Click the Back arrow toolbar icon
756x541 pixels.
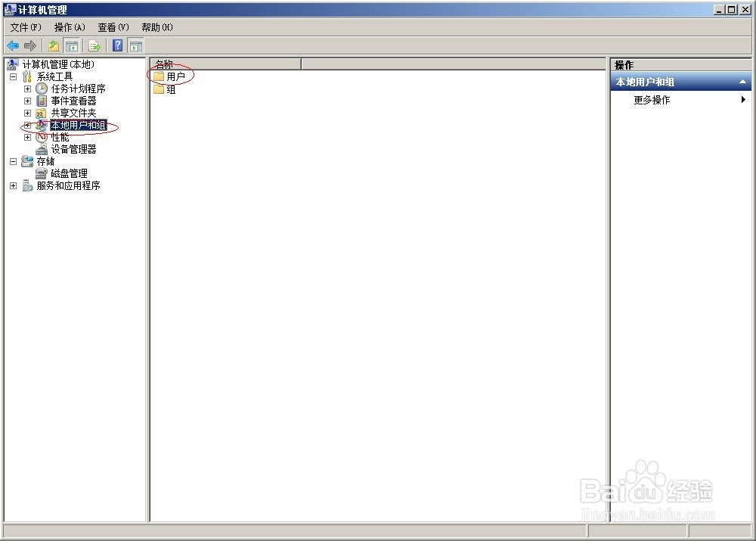(x=13, y=46)
